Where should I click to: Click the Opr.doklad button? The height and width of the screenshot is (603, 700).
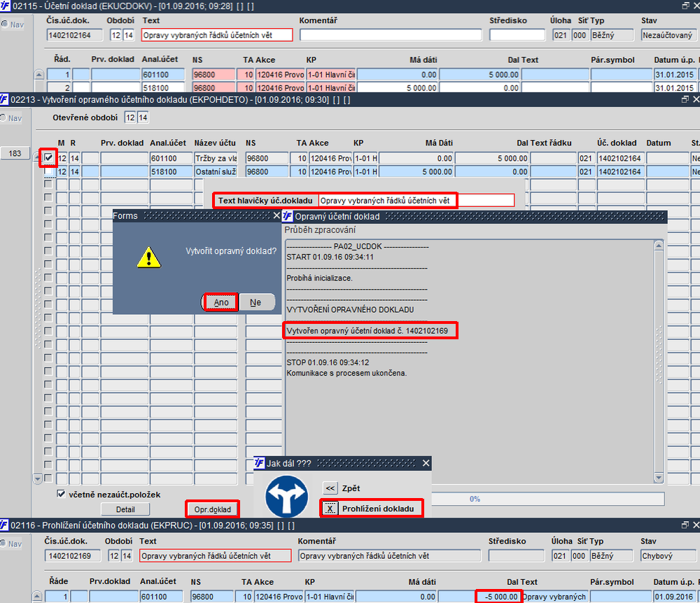tap(213, 509)
